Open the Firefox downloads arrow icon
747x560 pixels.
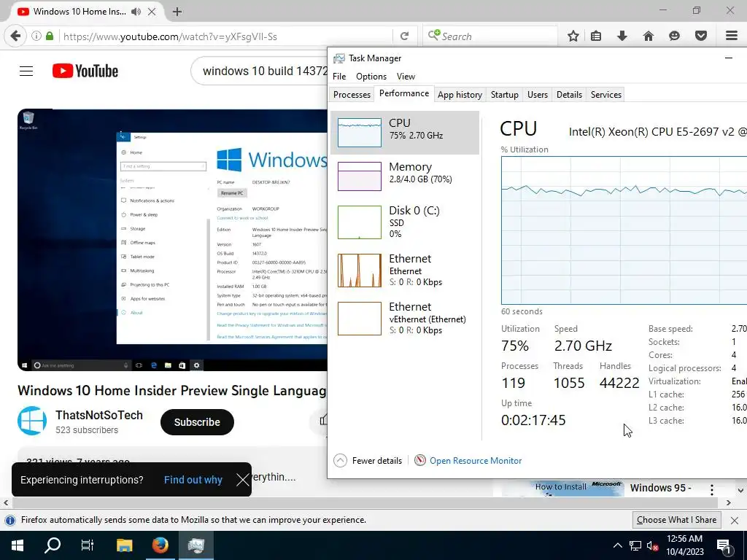(622, 36)
